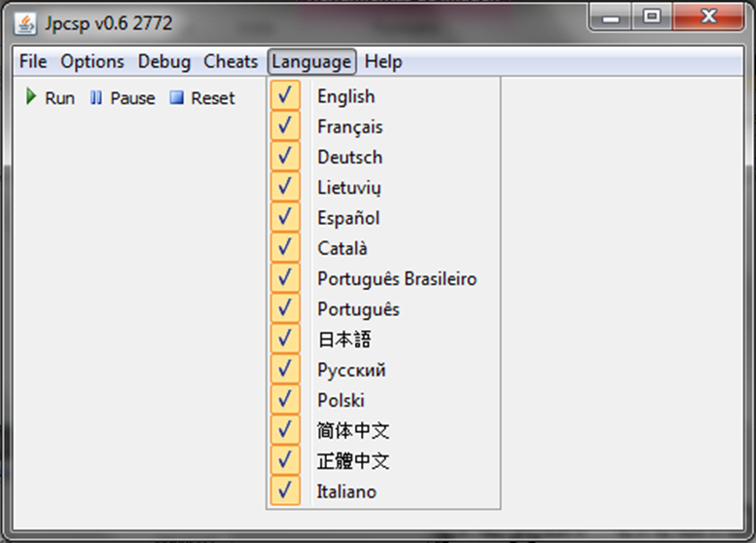Click the blue Pause bars icon

coord(96,98)
